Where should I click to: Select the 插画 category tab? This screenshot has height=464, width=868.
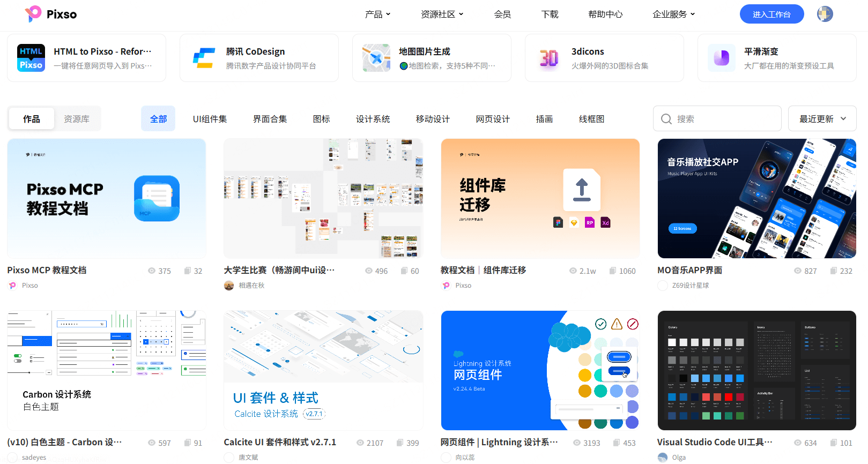[545, 119]
